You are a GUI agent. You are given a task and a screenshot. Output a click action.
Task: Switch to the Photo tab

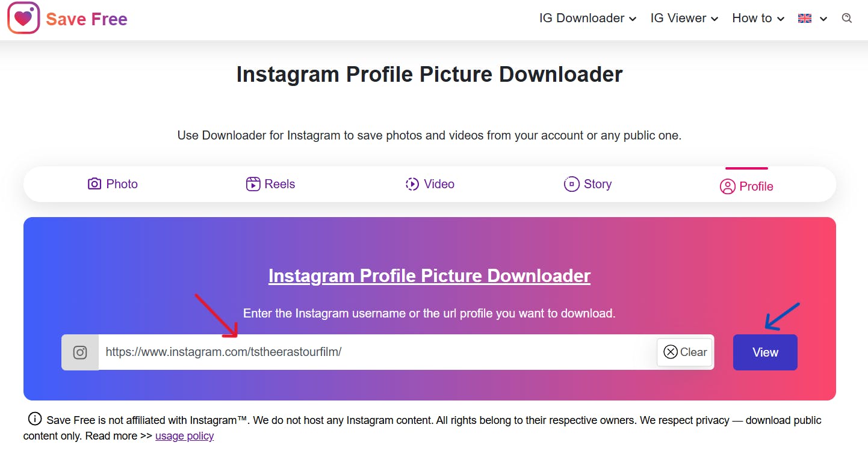tap(113, 184)
